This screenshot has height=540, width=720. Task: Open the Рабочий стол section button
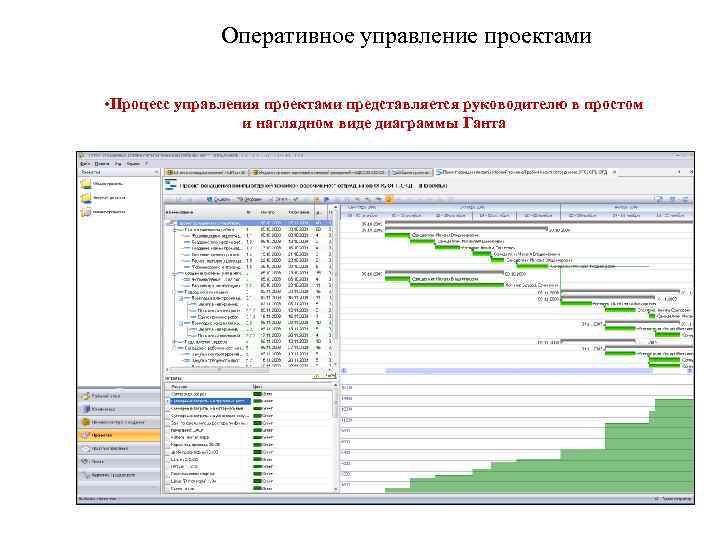coord(119,395)
